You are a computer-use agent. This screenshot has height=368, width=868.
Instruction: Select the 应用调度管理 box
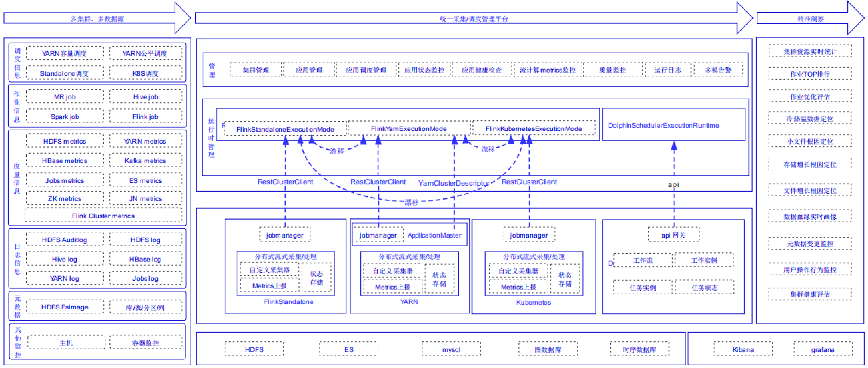[366, 70]
